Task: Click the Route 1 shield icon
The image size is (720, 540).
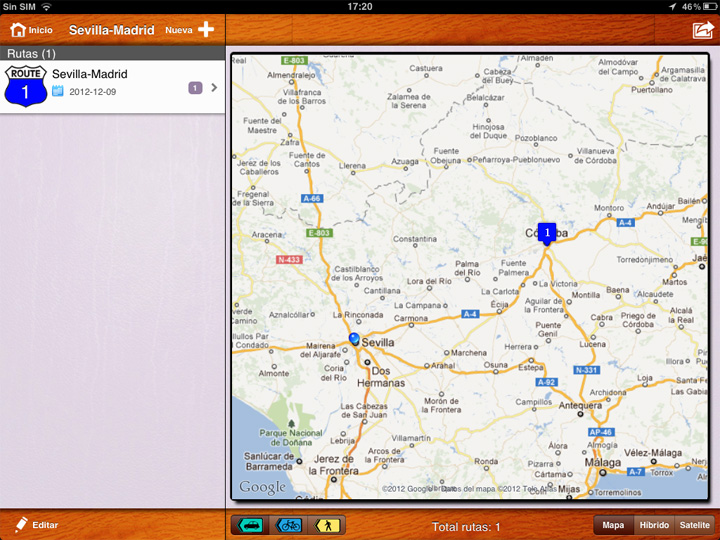Action: (x=25, y=86)
